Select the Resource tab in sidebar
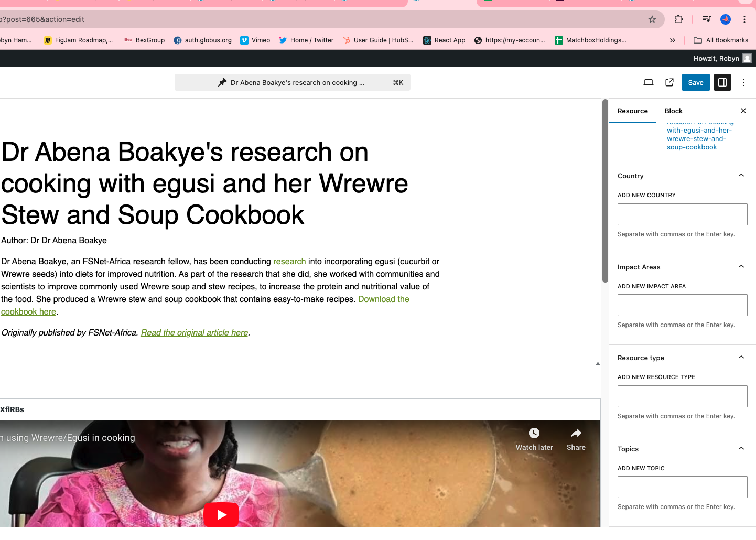This screenshot has height=540, width=756. (x=632, y=111)
